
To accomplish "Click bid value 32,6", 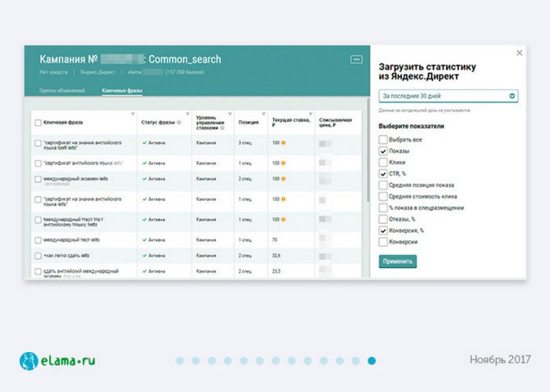I will pos(276,255).
